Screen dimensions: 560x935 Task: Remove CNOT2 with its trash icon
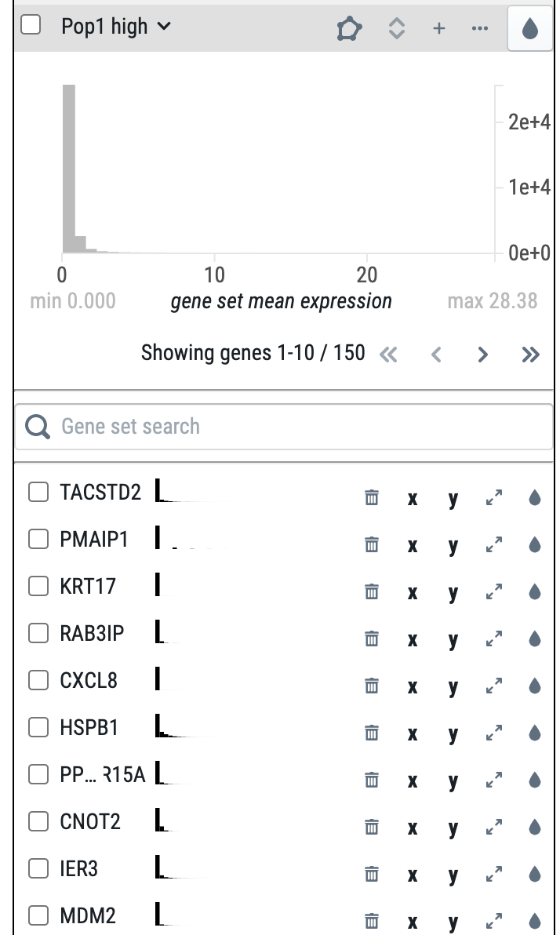(371, 827)
